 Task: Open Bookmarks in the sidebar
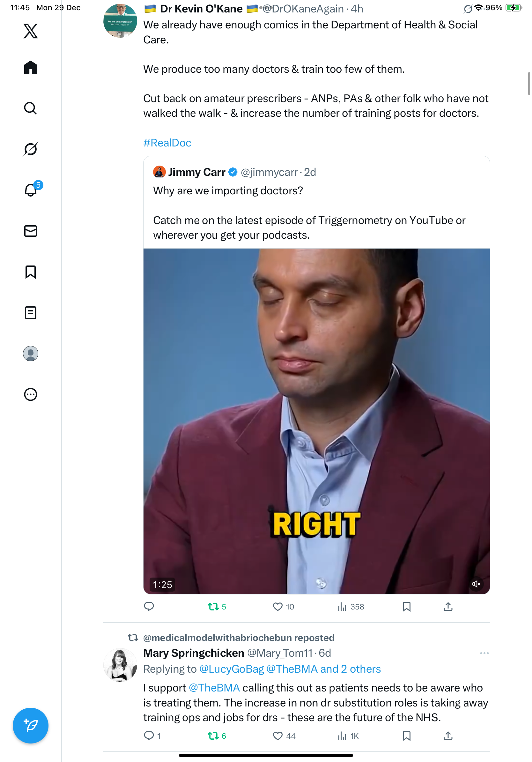[x=31, y=272]
